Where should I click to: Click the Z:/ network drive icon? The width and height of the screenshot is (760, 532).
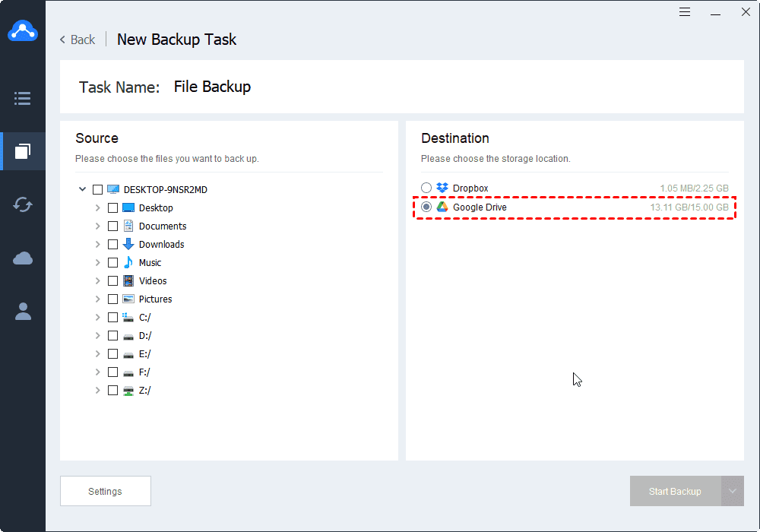128,391
